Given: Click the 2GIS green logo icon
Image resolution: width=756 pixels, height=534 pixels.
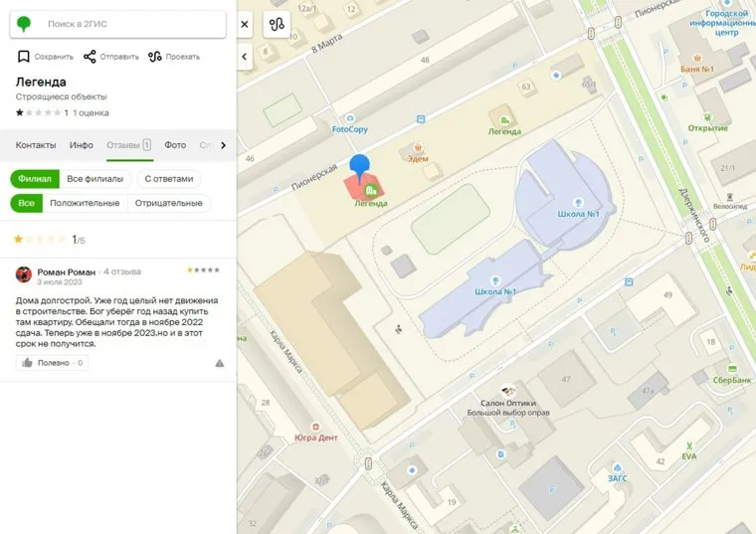Looking at the screenshot, I should [x=23, y=23].
